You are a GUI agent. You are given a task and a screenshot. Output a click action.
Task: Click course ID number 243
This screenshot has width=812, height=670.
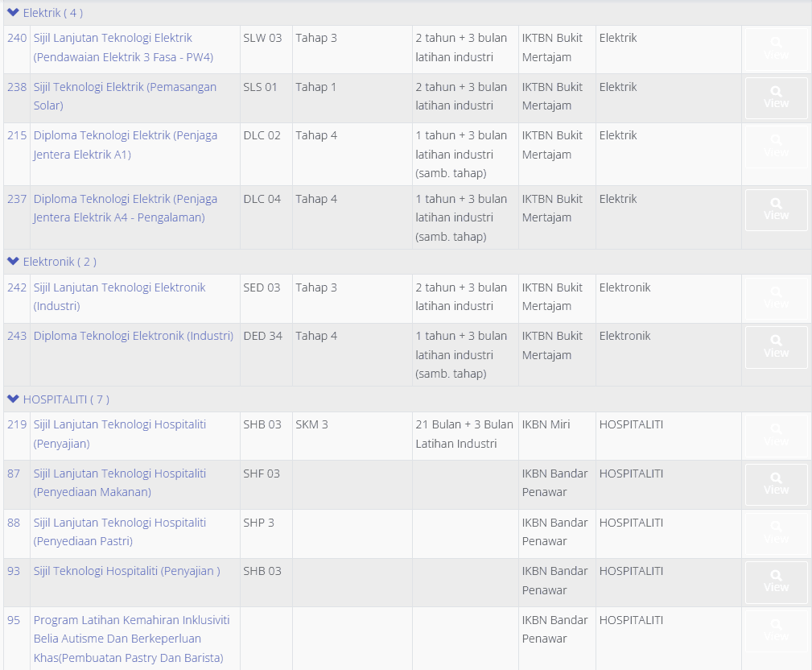point(17,336)
